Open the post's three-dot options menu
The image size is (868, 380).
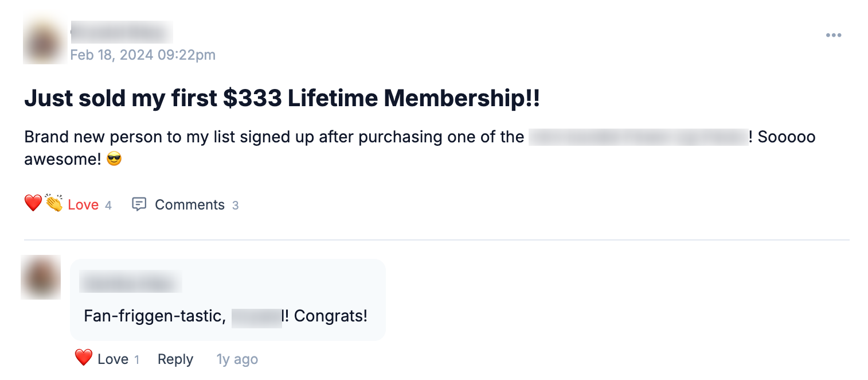(833, 36)
